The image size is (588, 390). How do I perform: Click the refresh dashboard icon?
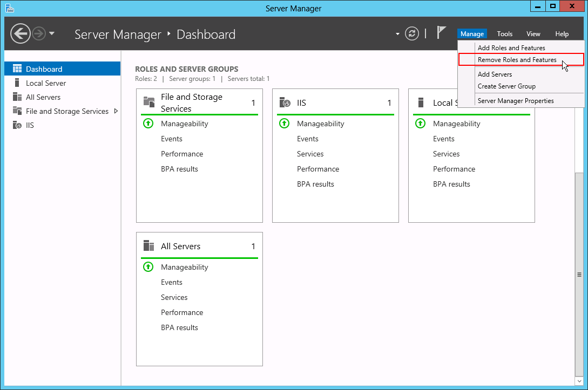[x=412, y=34]
